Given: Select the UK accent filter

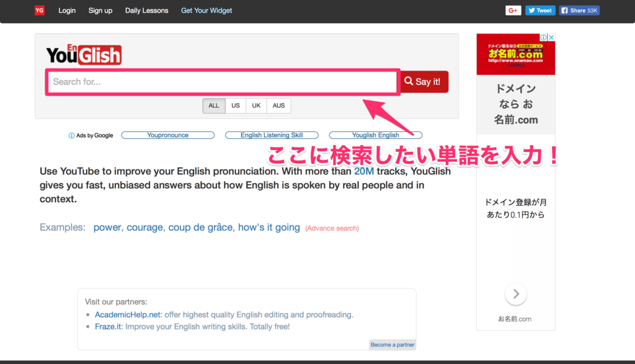Looking at the screenshot, I should pos(256,105).
